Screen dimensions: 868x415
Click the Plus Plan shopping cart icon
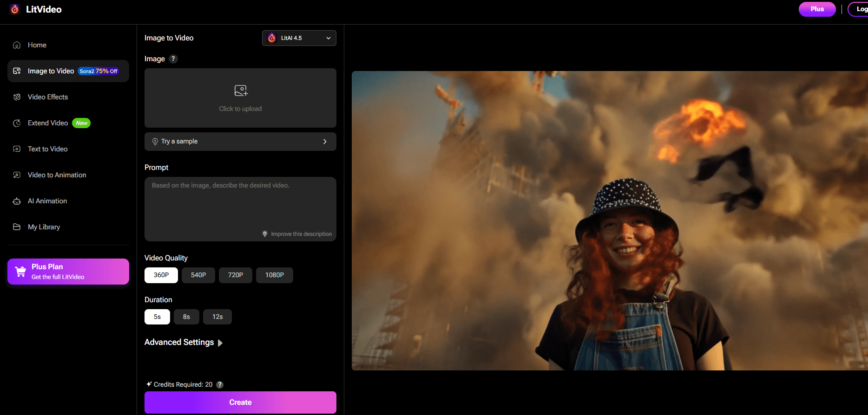coord(20,272)
